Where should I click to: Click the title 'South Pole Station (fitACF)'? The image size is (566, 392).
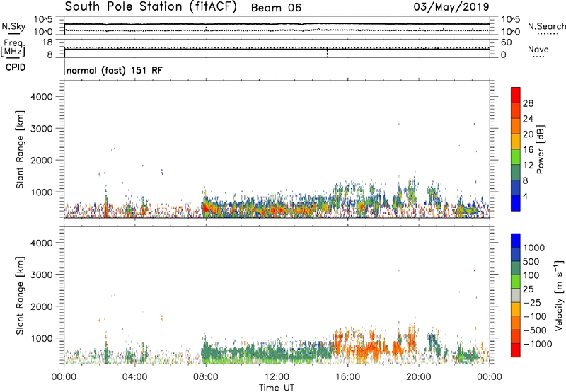coord(151,7)
